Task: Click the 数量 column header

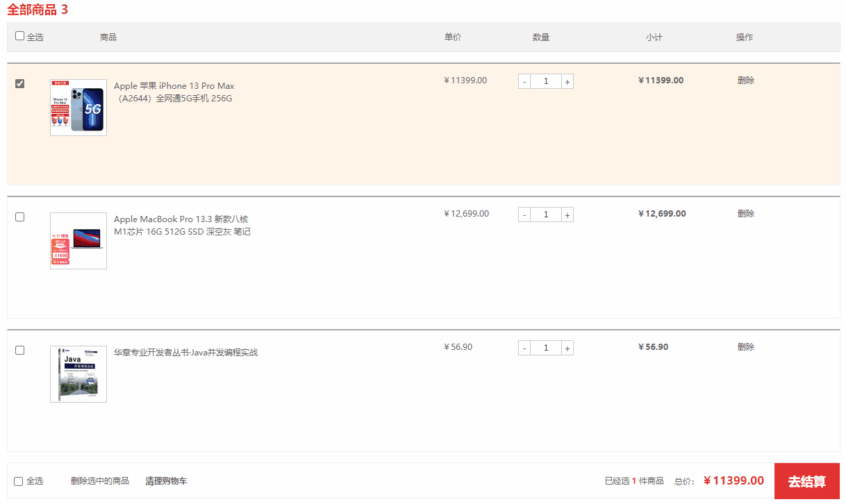Action: point(541,37)
